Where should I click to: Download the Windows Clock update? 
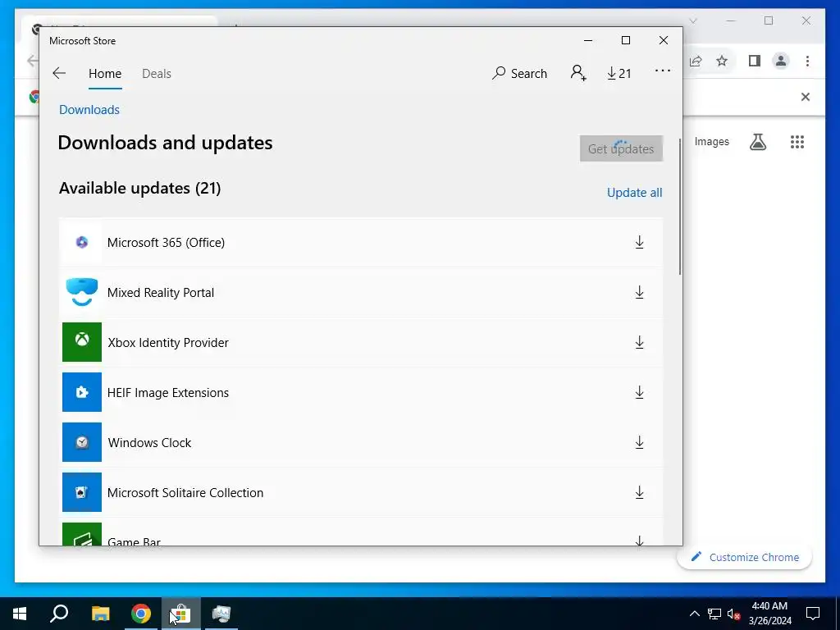(x=639, y=442)
